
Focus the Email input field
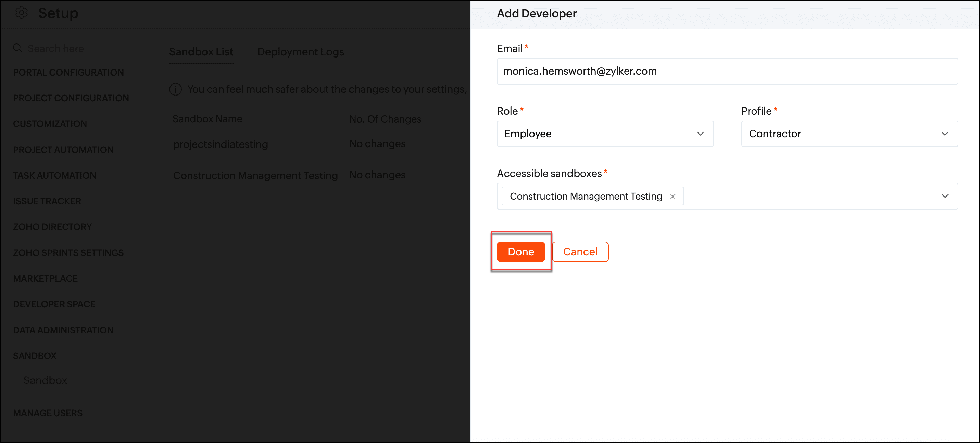click(x=727, y=72)
